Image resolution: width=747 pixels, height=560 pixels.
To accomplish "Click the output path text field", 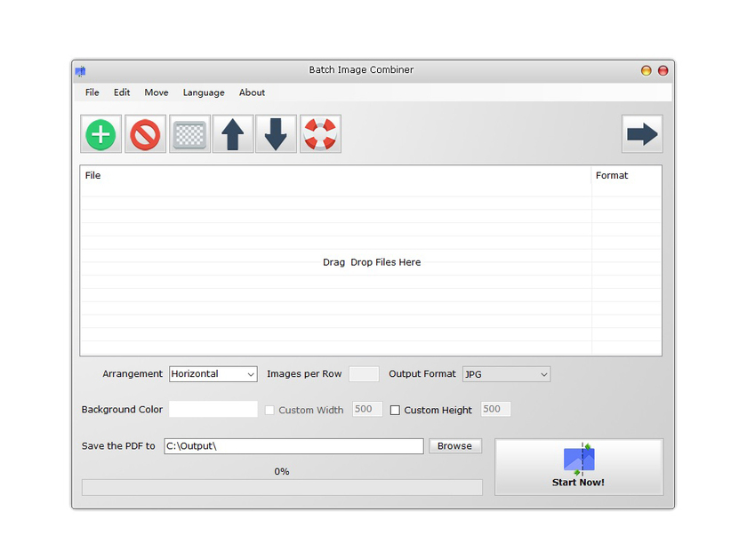I will 293,446.
